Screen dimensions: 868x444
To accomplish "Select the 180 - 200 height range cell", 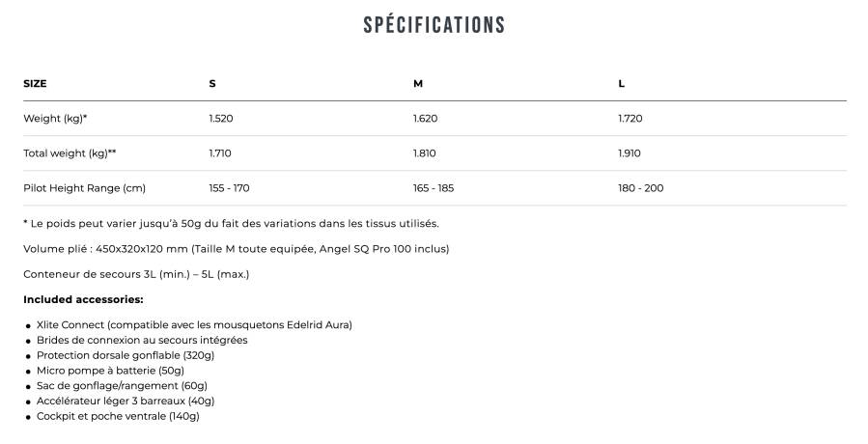I will [x=640, y=188].
